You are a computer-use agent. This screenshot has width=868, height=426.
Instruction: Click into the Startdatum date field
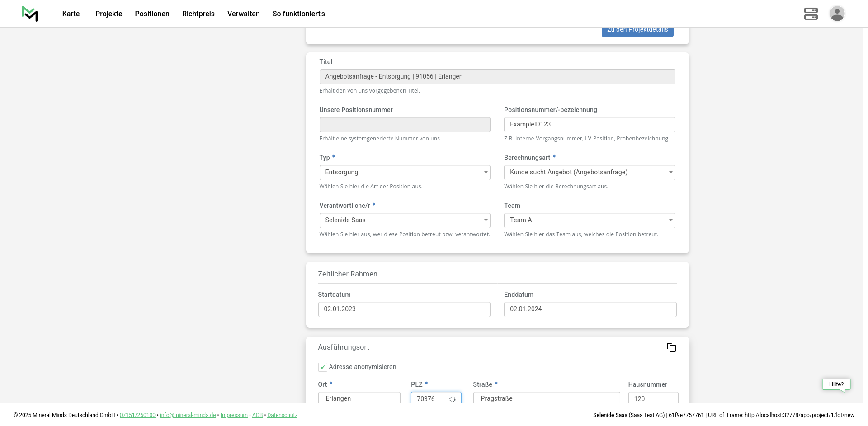click(x=404, y=309)
